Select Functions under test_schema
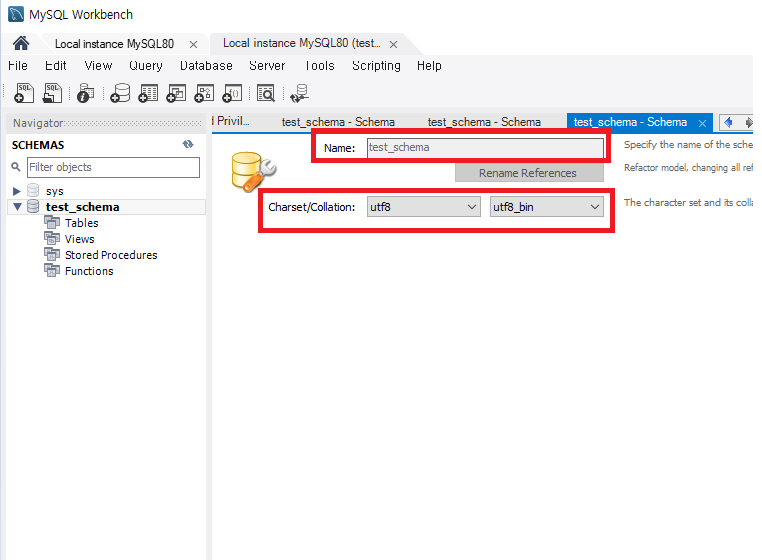The image size is (762, 560). coord(89,271)
